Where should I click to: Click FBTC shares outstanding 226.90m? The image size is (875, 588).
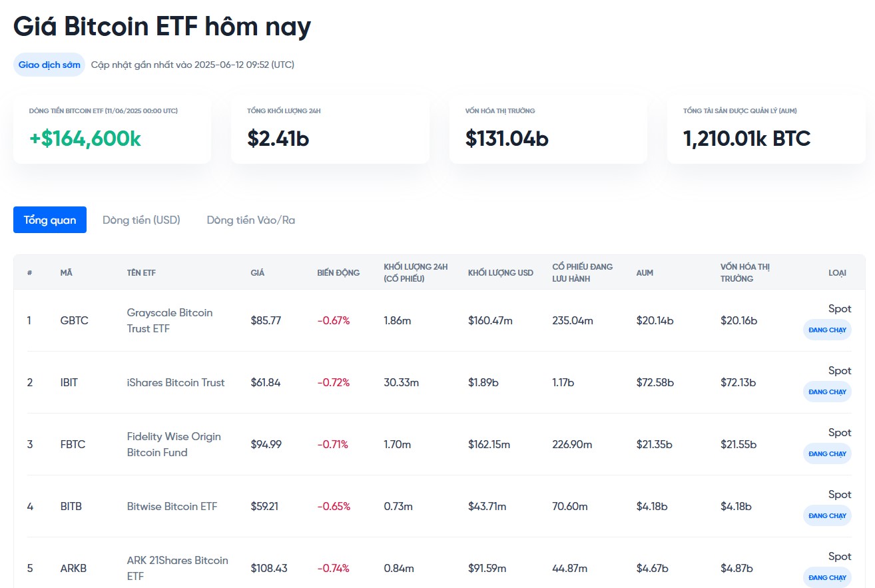pyautogui.click(x=572, y=444)
